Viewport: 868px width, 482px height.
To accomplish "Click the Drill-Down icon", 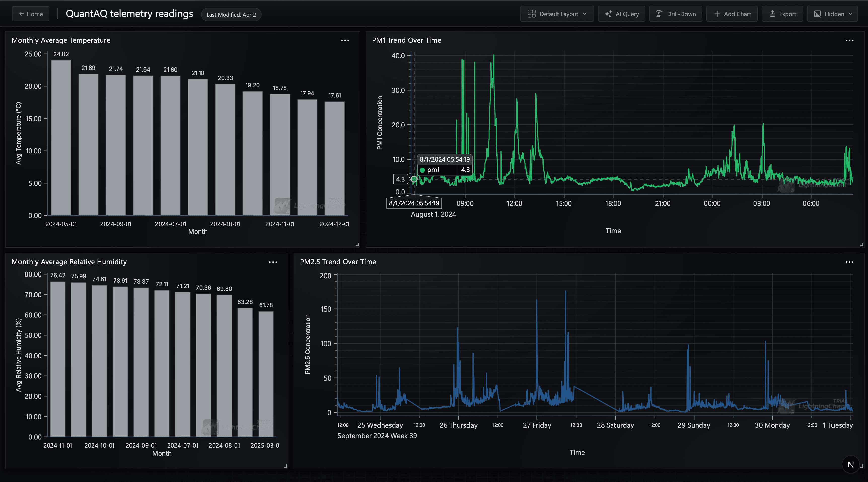I will pos(659,14).
